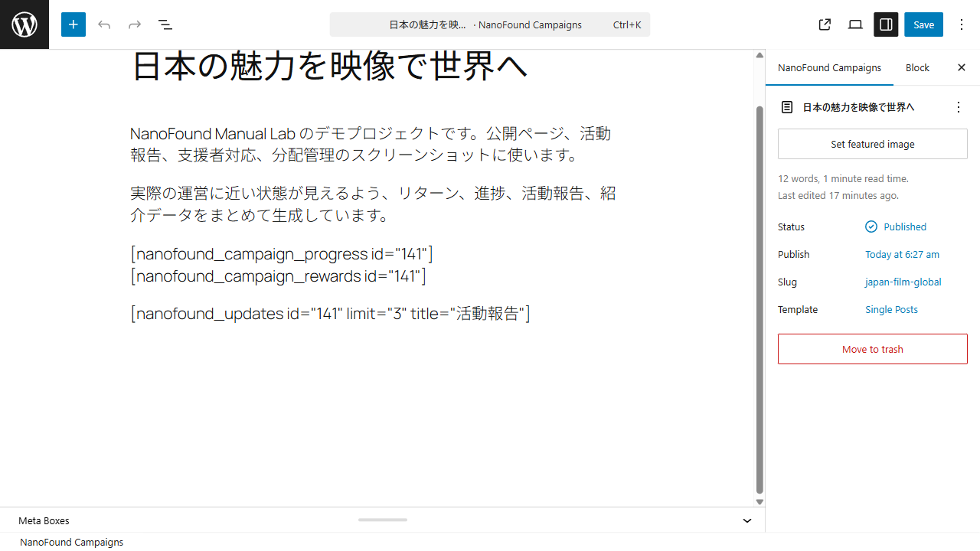Open the command palette title bar
Viewport: 980px width, 551px height.
point(490,24)
